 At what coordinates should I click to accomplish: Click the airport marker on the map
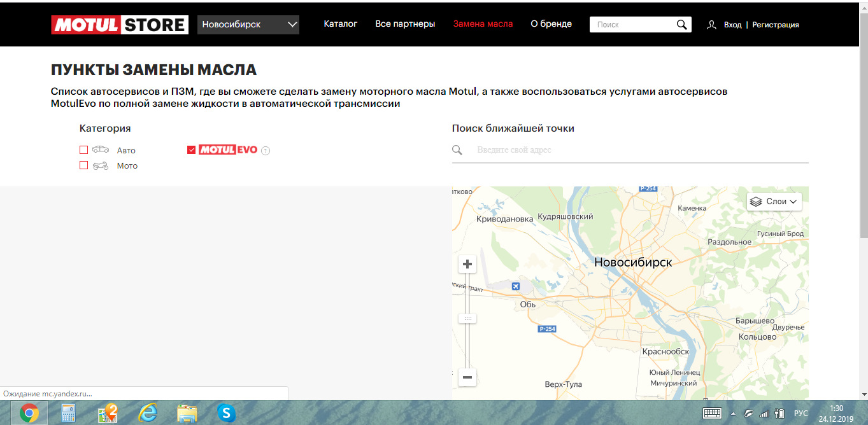point(515,286)
